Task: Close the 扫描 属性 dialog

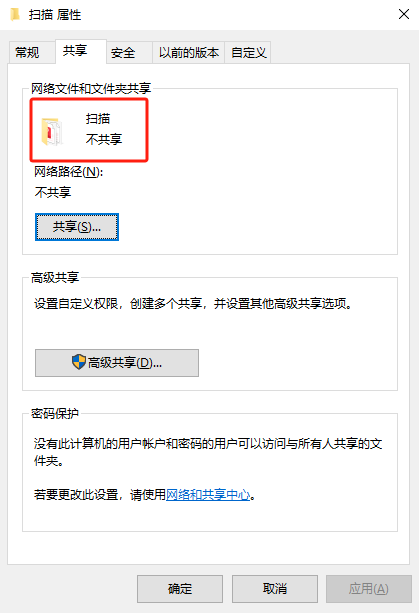Action: coord(404,14)
